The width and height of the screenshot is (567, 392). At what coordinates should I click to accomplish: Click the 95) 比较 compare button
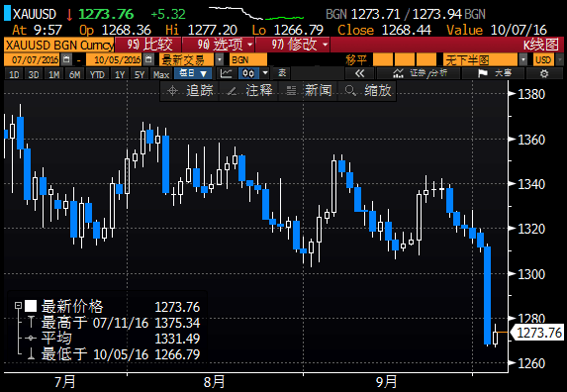(x=148, y=45)
